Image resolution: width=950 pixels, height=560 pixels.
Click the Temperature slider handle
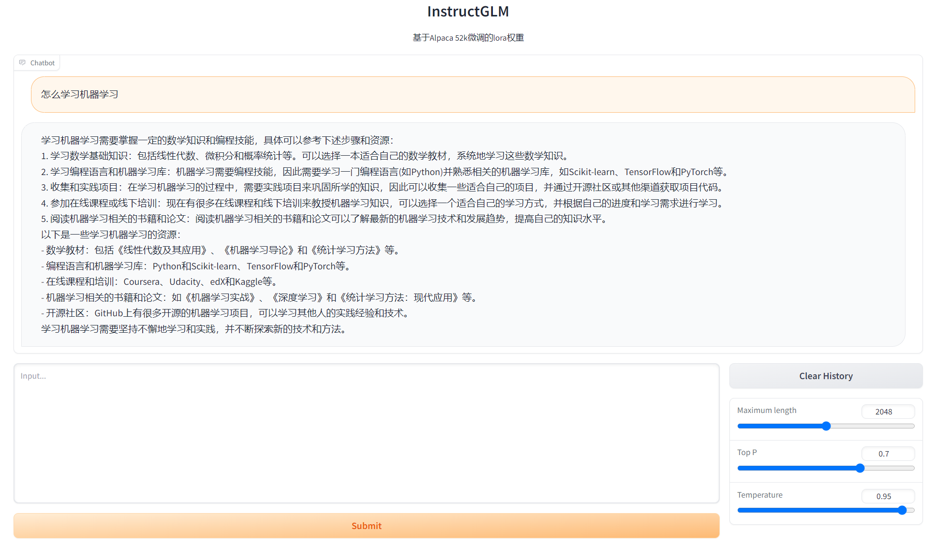pos(902,510)
